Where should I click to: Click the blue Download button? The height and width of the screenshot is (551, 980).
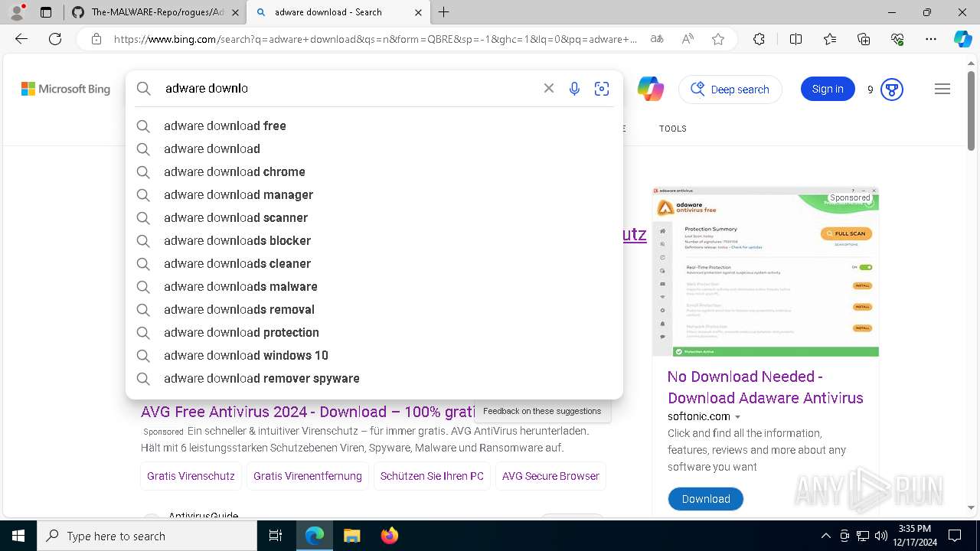click(x=706, y=499)
